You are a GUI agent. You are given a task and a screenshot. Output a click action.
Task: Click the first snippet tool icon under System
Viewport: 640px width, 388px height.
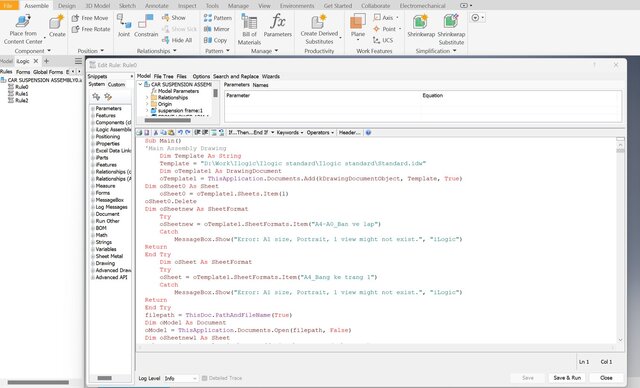pyautogui.click(x=96, y=96)
